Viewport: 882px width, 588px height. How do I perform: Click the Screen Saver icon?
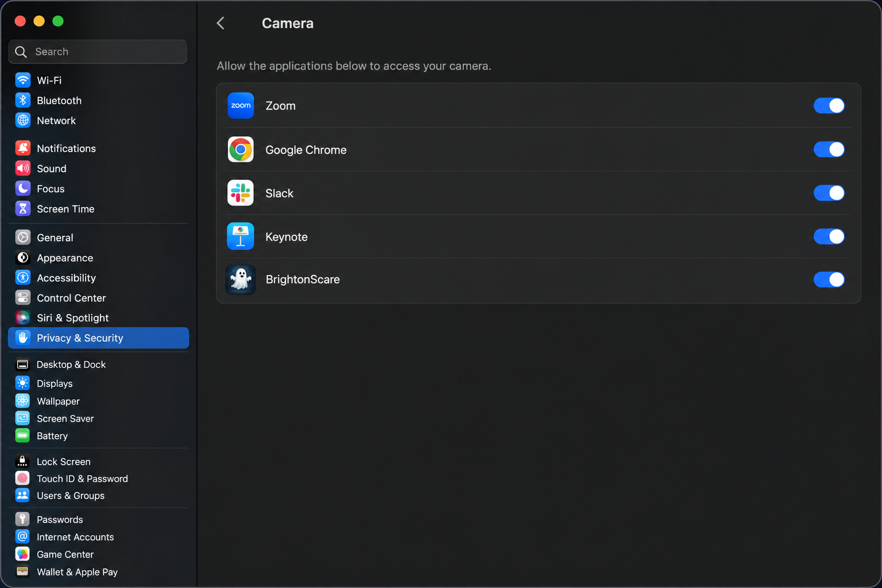pyautogui.click(x=22, y=418)
